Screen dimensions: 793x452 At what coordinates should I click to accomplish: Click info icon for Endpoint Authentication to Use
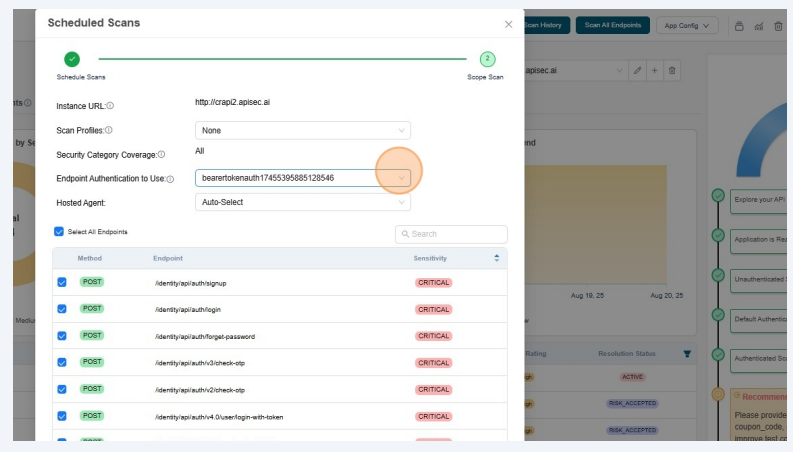tap(170, 179)
